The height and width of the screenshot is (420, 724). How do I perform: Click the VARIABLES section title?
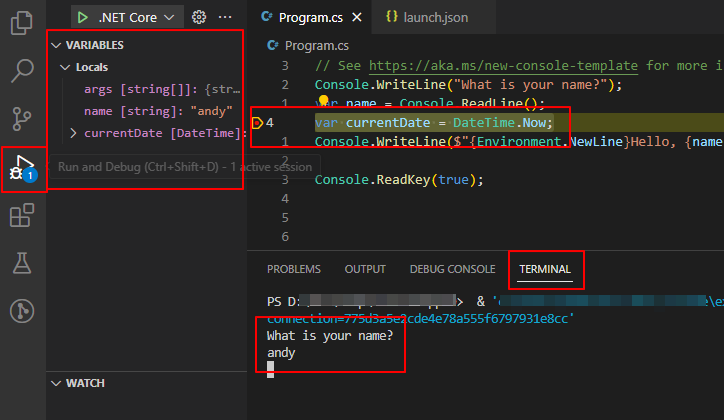(x=95, y=45)
